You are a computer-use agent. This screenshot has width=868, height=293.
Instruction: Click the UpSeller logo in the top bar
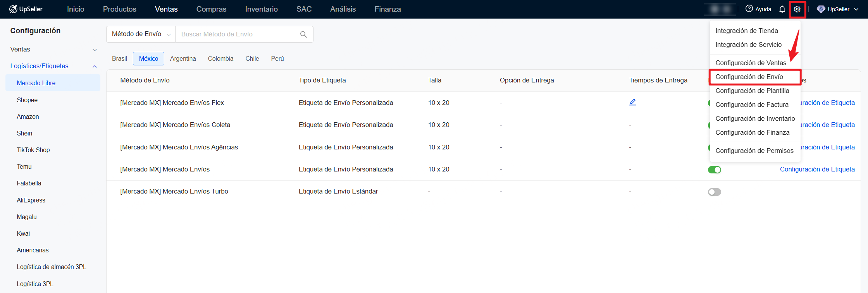[26, 9]
